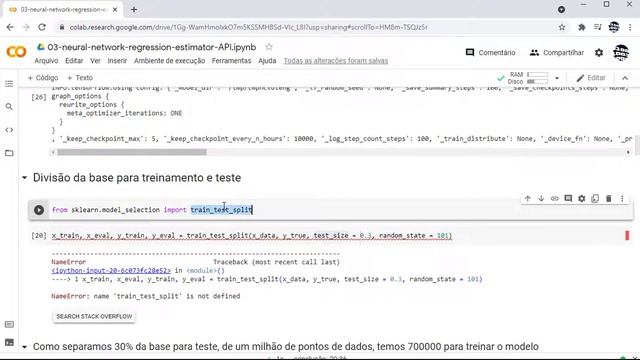Screen dimensions: 640x360
Task: Close the 03-neural-network-regression tab
Action: (115, 9)
